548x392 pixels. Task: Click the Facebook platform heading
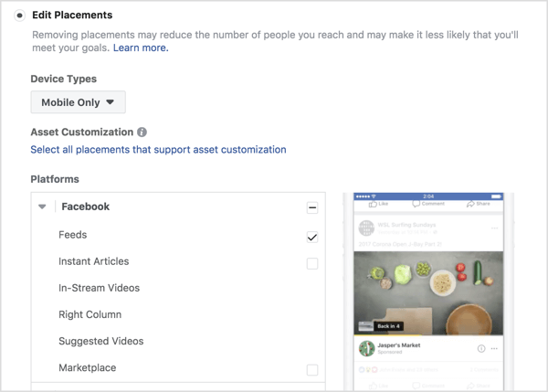[x=86, y=207]
